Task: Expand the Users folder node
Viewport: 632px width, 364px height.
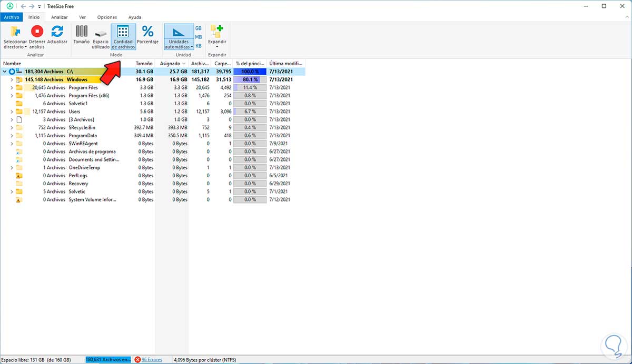Action: [12, 112]
